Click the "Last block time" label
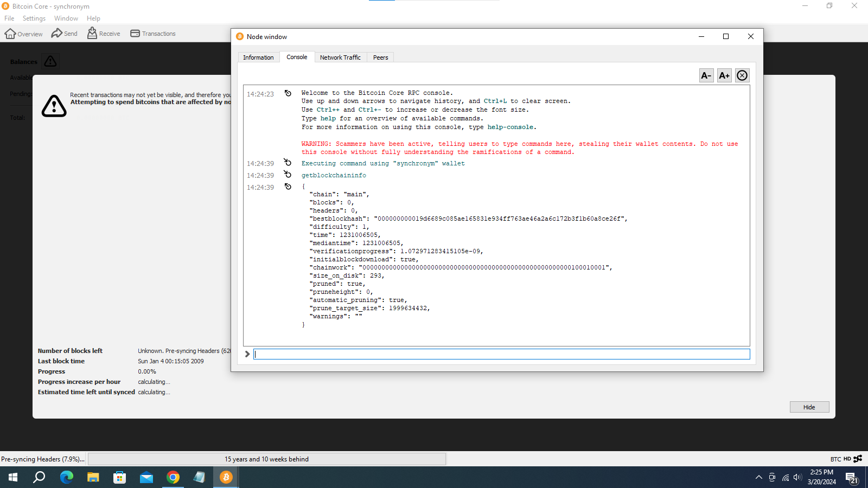Viewport: 868px width, 488px height. pyautogui.click(x=61, y=361)
